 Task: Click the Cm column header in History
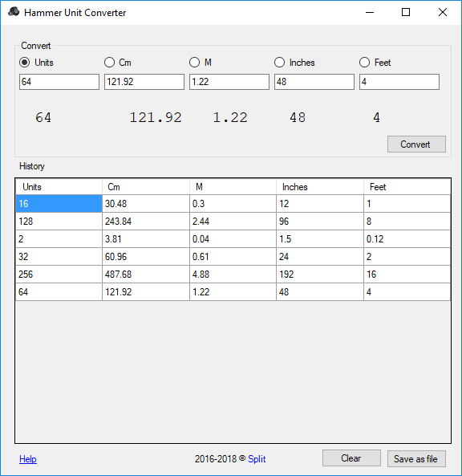click(x=146, y=187)
